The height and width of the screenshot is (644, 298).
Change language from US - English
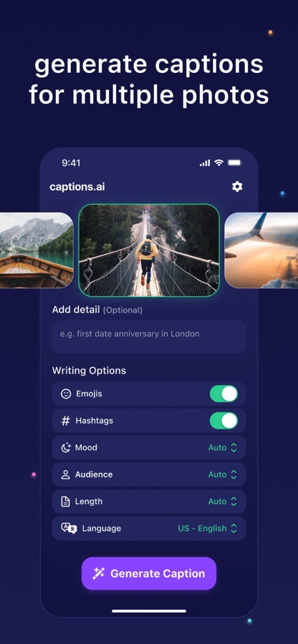tap(207, 529)
